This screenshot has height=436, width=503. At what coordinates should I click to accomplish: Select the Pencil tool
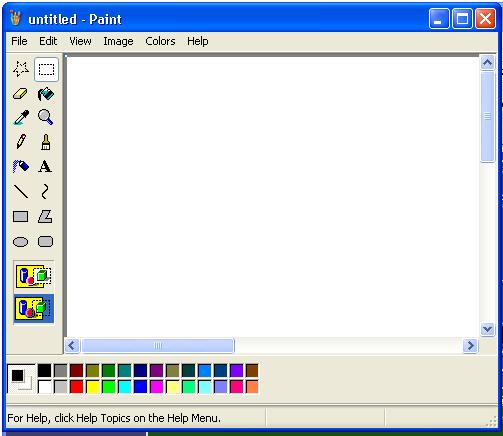pyautogui.click(x=21, y=142)
